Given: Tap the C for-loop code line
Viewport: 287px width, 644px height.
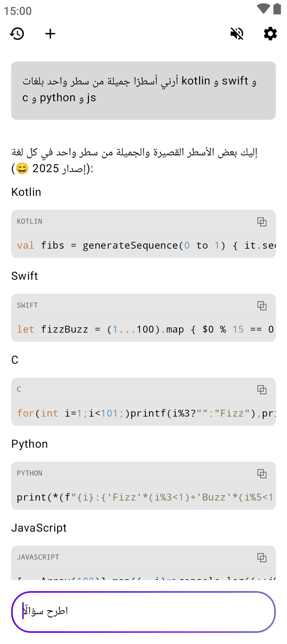Looking at the screenshot, I should pyautogui.click(x=143, y=413).
